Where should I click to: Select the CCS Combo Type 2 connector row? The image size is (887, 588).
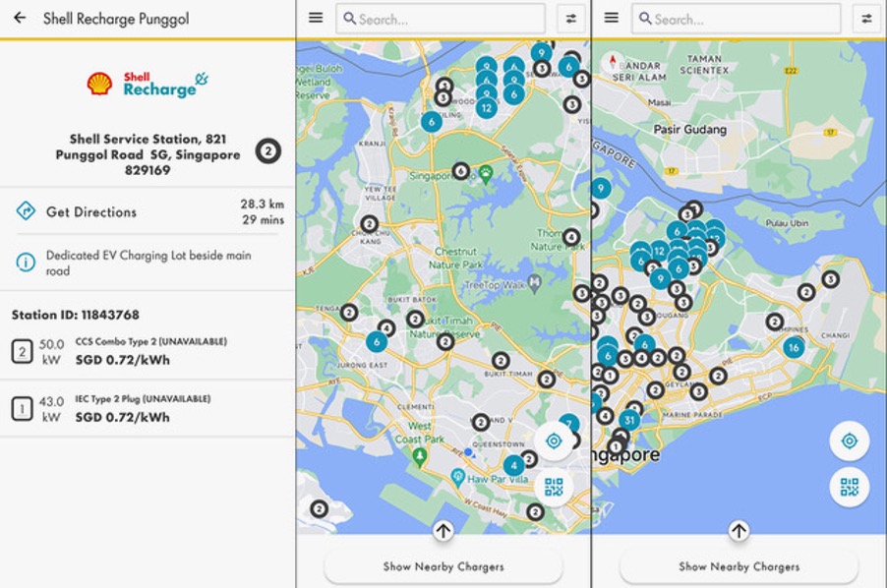(148, 351)
